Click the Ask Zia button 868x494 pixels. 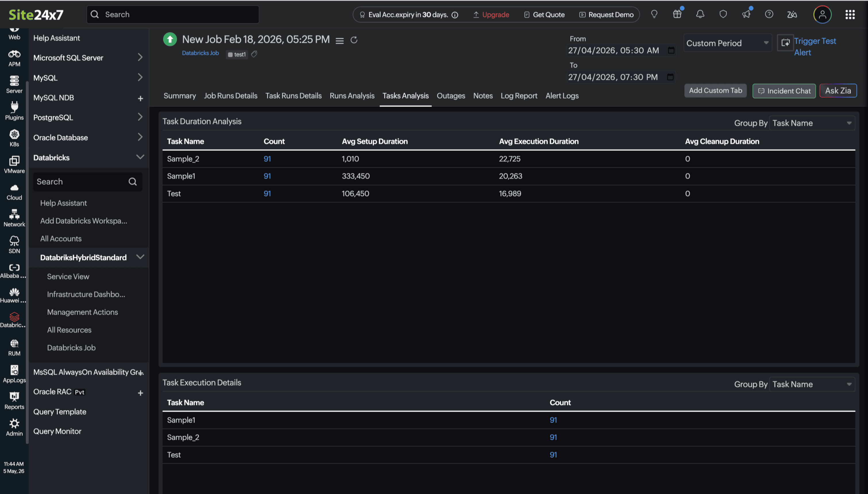pyautogui.click(x=838, y=91)
